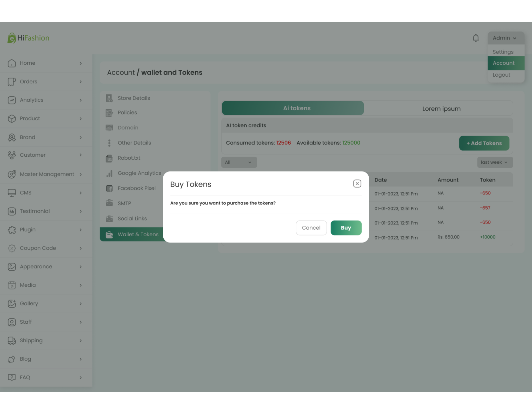Expand the CMS menu chevron
Viewport: 532px width, 414px height.
click(81, 193)
